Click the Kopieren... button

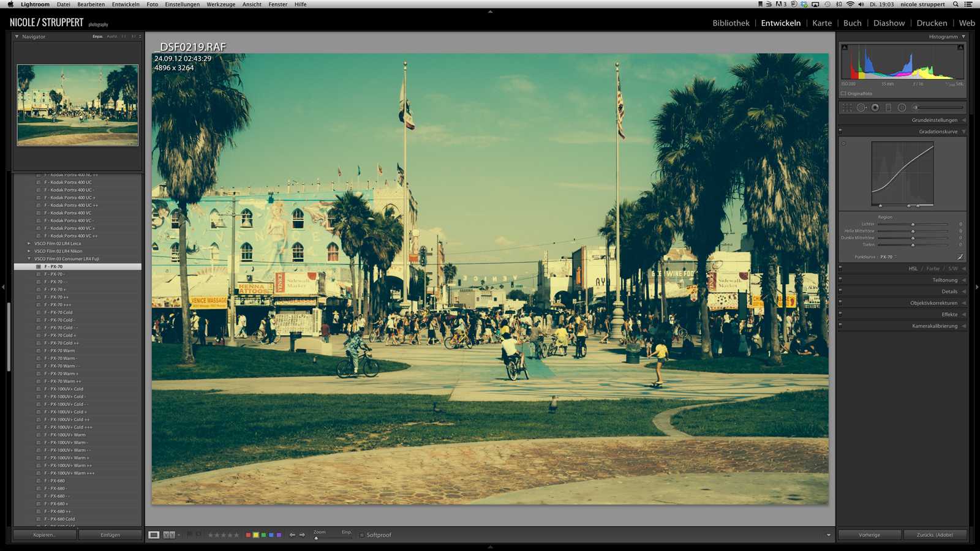coord(45,535)
